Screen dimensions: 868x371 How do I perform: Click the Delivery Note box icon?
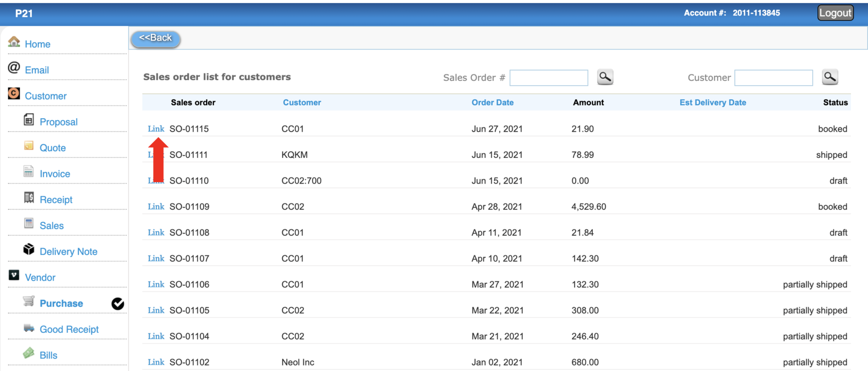[x=29, y=249]
